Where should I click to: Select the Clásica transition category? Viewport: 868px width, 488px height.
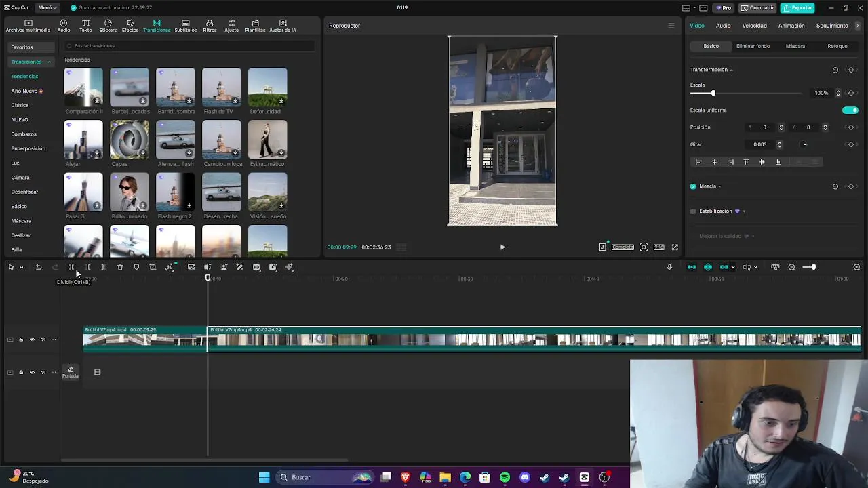tap(20, 105)
